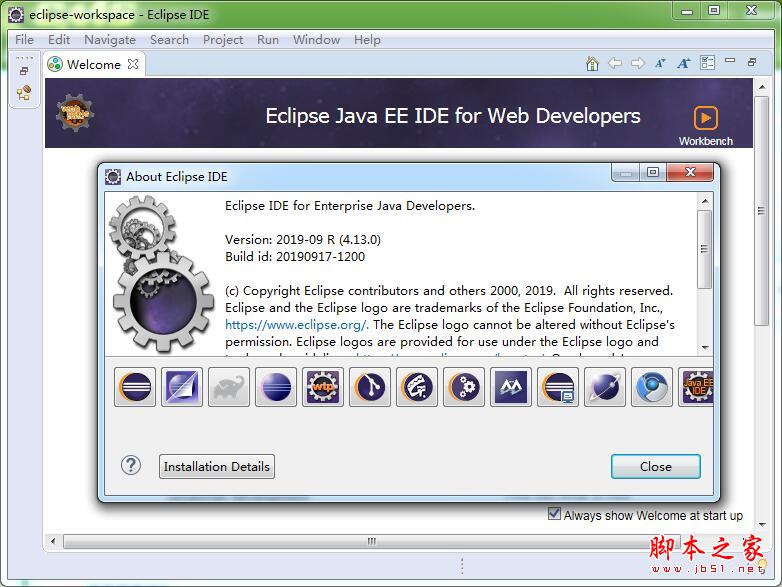Click the Eclipse icon with monitor overlay
This screenshot has height=587, width=782.
pyautogui.click(x=558, y=387)
